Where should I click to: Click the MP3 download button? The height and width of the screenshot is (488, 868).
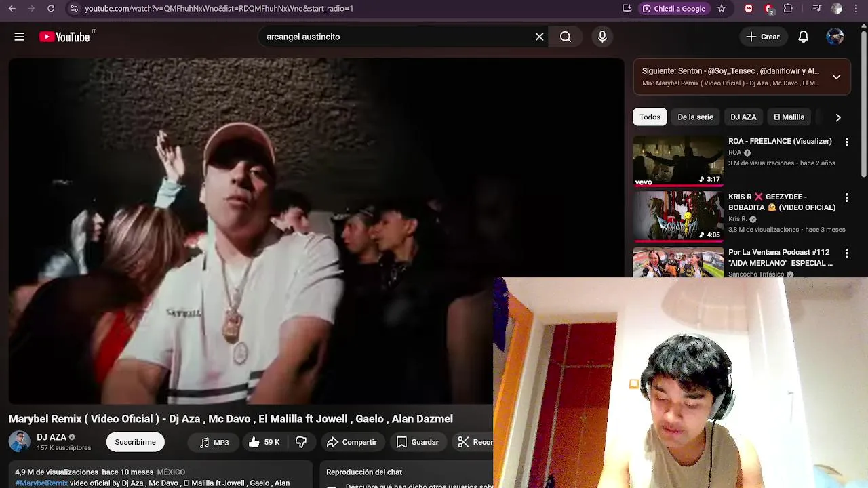click(x=214, y=442)
